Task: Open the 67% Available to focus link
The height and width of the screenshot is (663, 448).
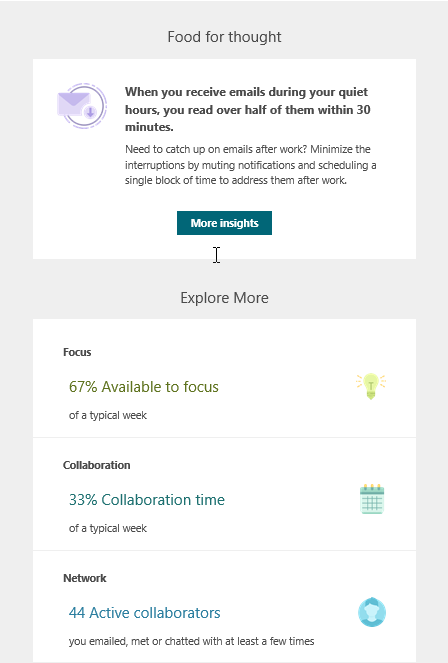Action: 144,387
